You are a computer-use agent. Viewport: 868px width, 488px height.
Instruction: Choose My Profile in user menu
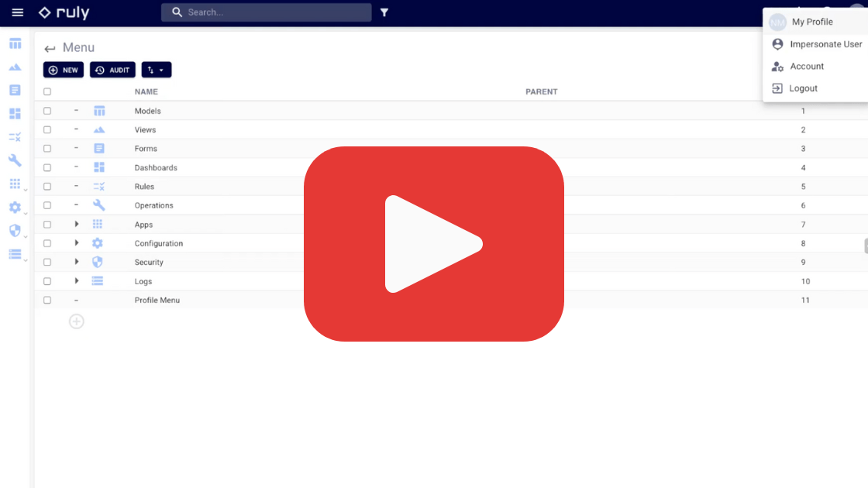coord(815,22)
